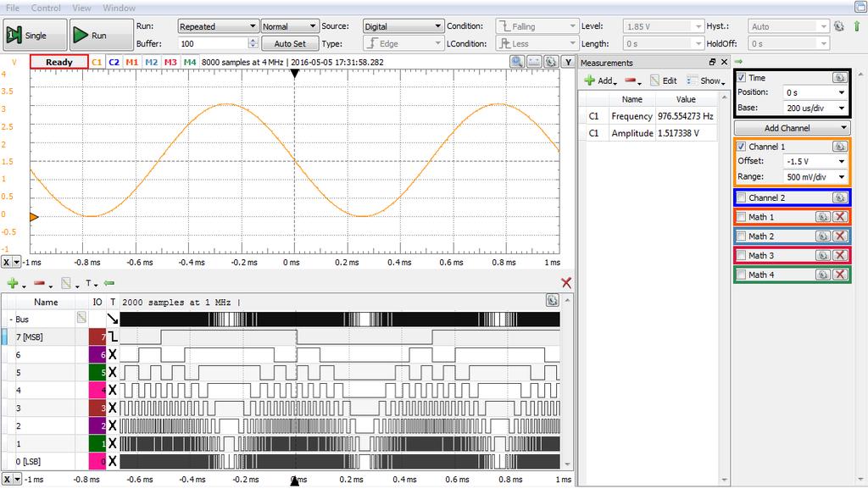Viewport: 868px width, 489px height.
Task: Select the C1 channel tab
Action: pyautogui.click(x=97, y=62)
